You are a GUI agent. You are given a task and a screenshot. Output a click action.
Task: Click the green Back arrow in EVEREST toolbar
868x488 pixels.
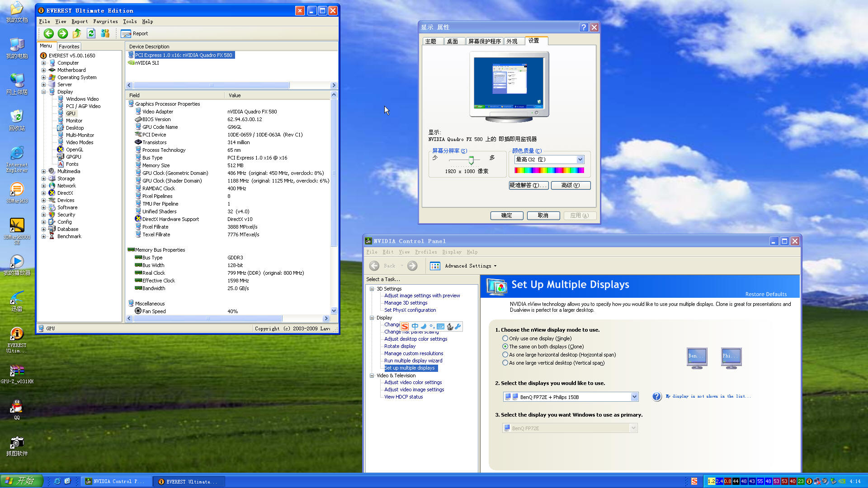49,33
